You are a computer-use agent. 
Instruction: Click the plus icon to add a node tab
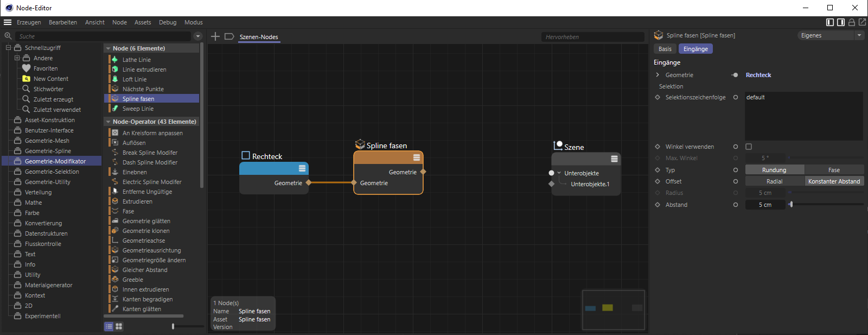215,36
